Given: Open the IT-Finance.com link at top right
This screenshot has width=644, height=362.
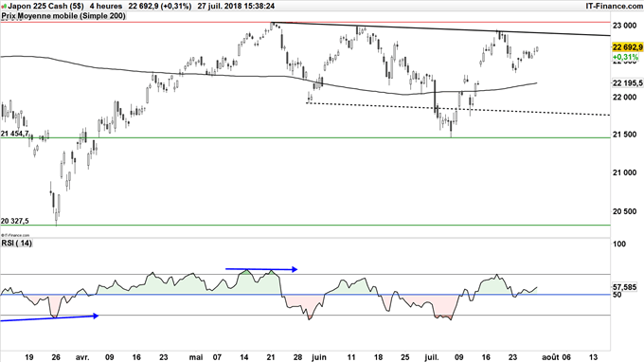Looking at the screenshot, I should [x=614, y=7].
